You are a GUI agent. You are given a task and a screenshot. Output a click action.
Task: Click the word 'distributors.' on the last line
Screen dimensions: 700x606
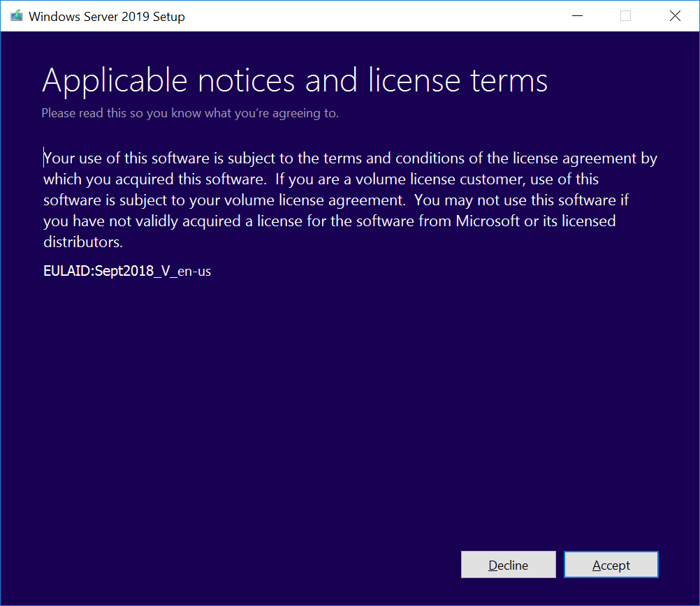point(83,242)
